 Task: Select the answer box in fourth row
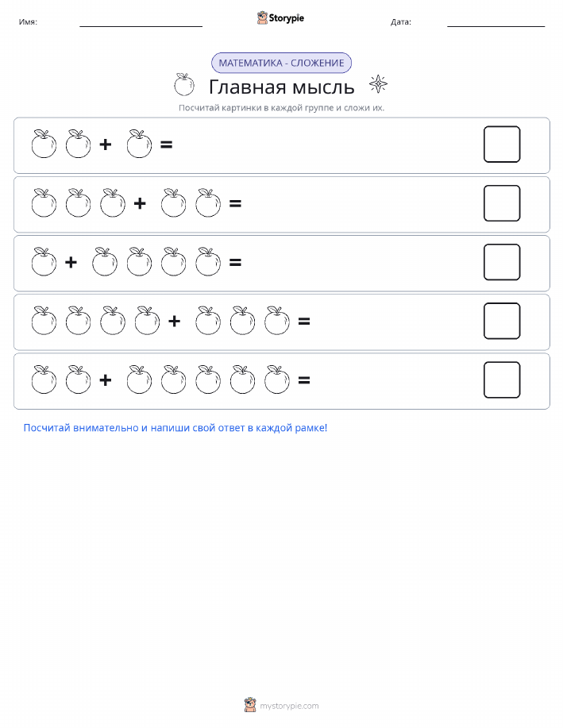pyautogui.click(x=502, y=322)
